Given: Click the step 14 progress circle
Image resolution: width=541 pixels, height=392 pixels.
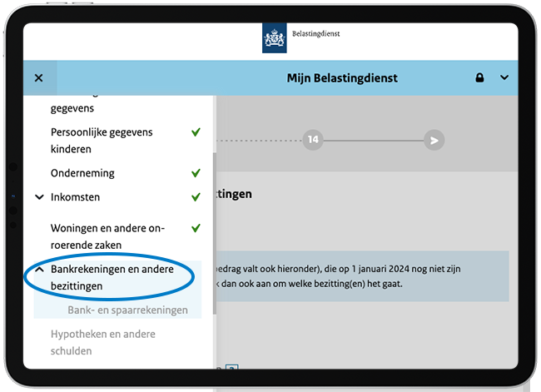Looking at the screenshot, I should pos(313,140).
